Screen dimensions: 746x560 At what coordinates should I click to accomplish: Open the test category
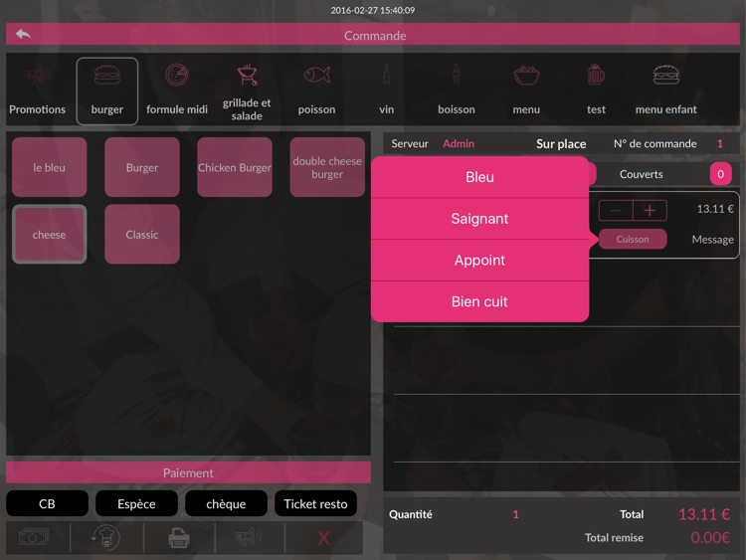point(596,91)
